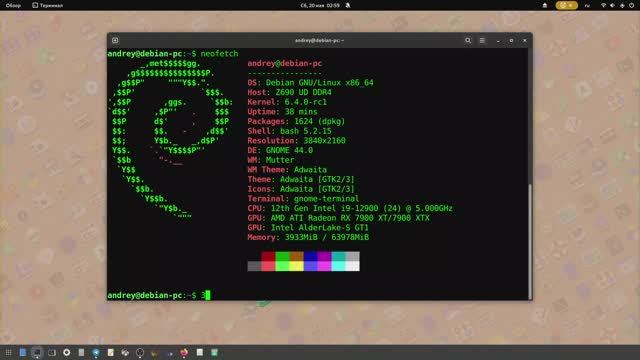Click the typed 'neofetch' command text
Viewport: 640px width, 360px height.
point(219,53)
